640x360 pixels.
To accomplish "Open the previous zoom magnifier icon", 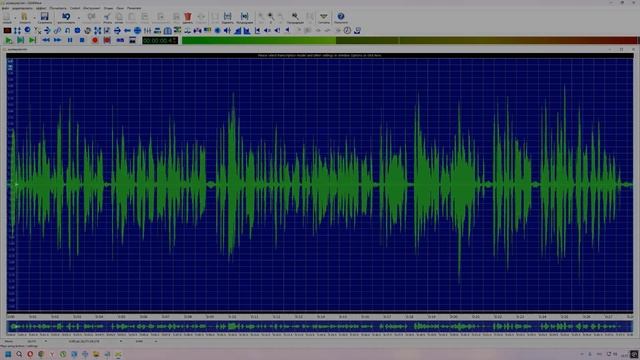I will [295, 17].
